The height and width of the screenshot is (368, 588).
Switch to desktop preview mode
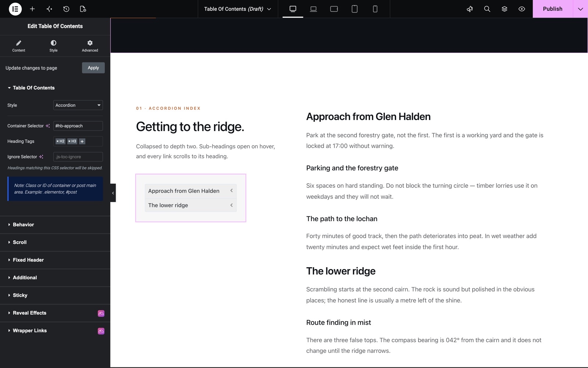tap(293, 9)
